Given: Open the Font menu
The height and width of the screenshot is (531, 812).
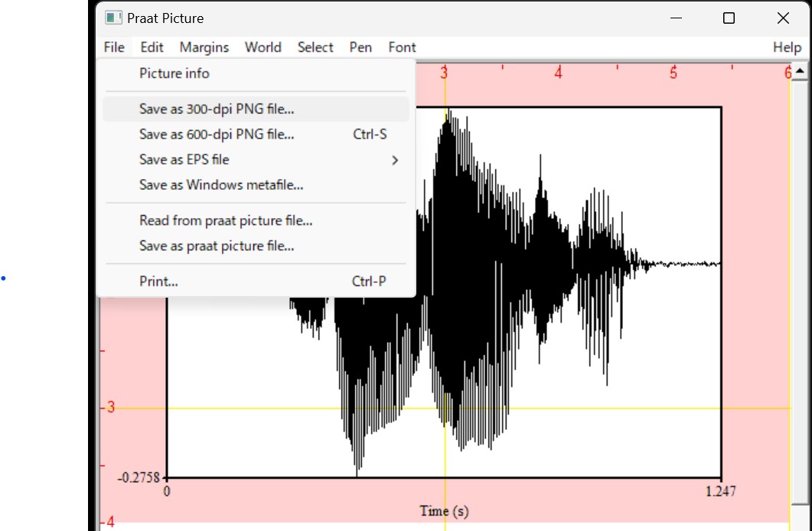Looking at the screenshot, I should (x=402, y=47).
